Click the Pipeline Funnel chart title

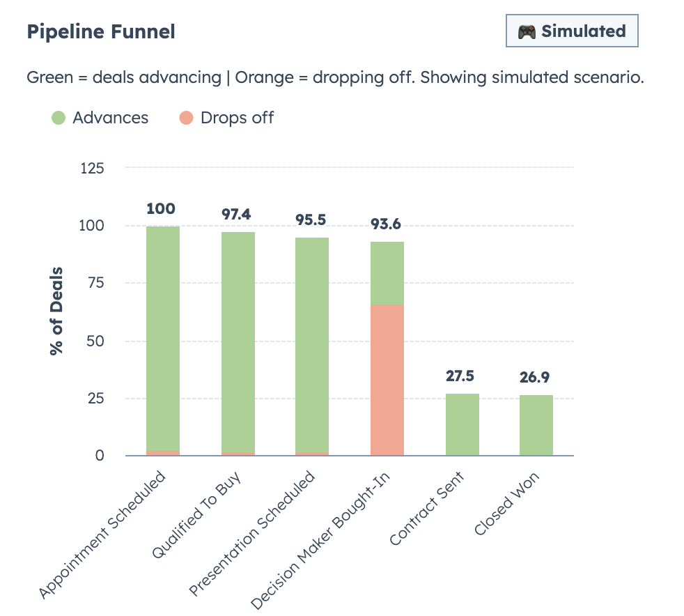[x=100, y=31]
